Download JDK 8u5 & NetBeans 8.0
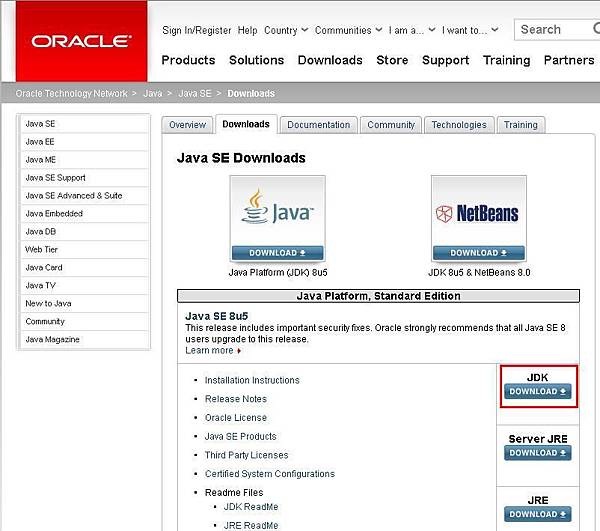 (479, 253)
